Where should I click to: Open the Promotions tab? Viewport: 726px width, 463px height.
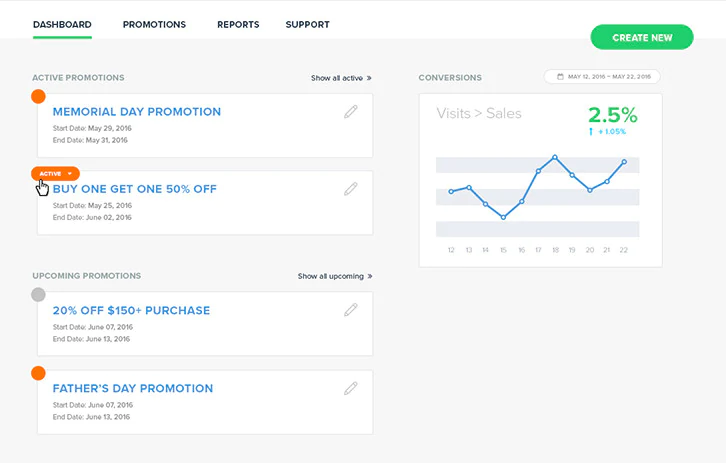tap(154, 25)
